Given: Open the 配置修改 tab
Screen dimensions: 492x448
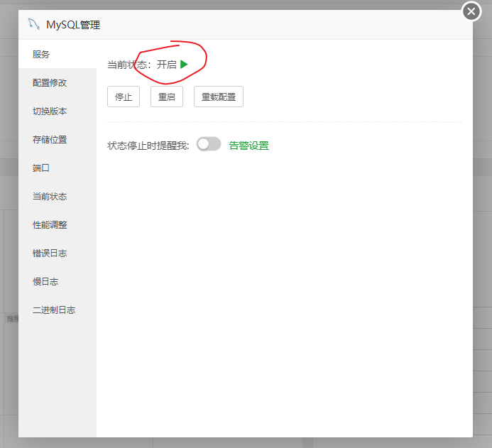Looking at the screenshot, I should point(58,83).
